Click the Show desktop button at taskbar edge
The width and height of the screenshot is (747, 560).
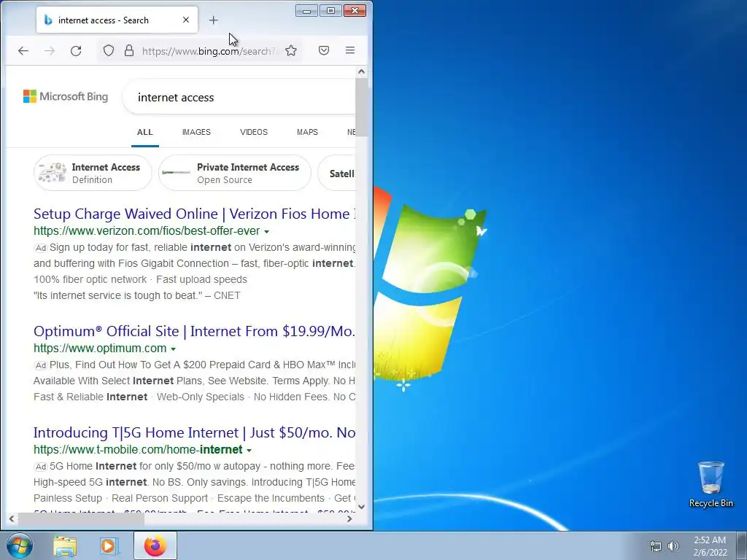[x=742, y=546]
